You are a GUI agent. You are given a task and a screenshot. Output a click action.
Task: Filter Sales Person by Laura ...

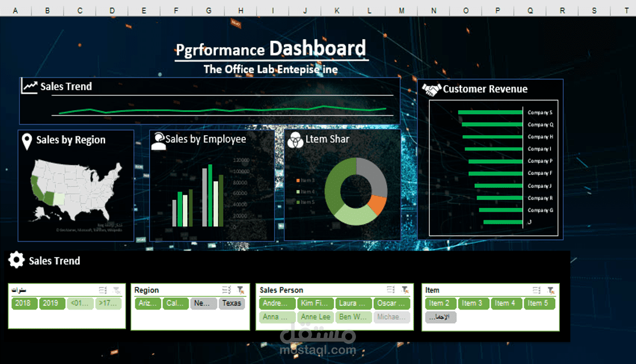pos(353,304)
